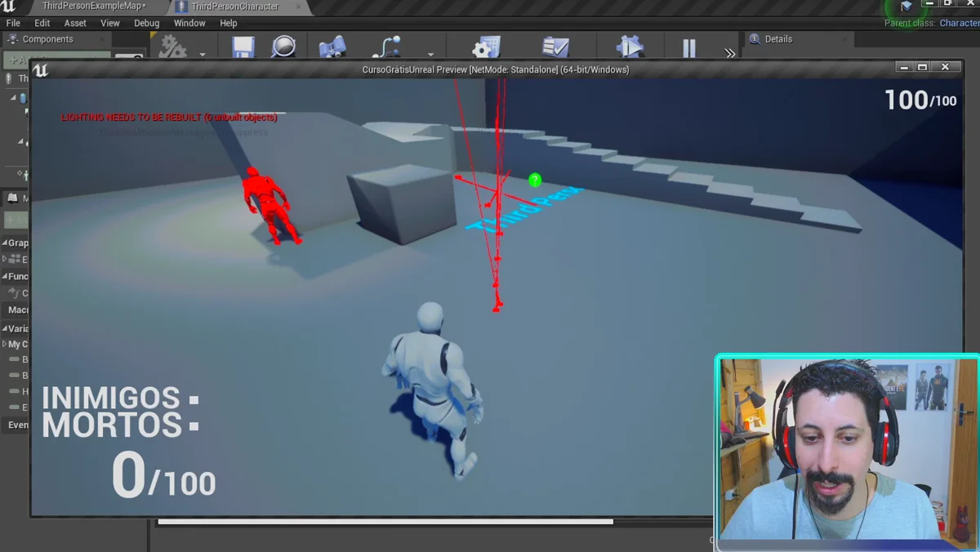Screen dimensions: 980x552
Task: Pause the running game preview
Action: tap(689, 48)
